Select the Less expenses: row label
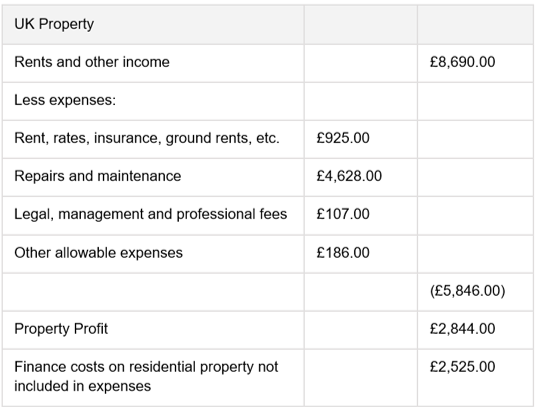The height and width of the screenshot is (407, 537). pyautogui.click(x=65, y=100)
